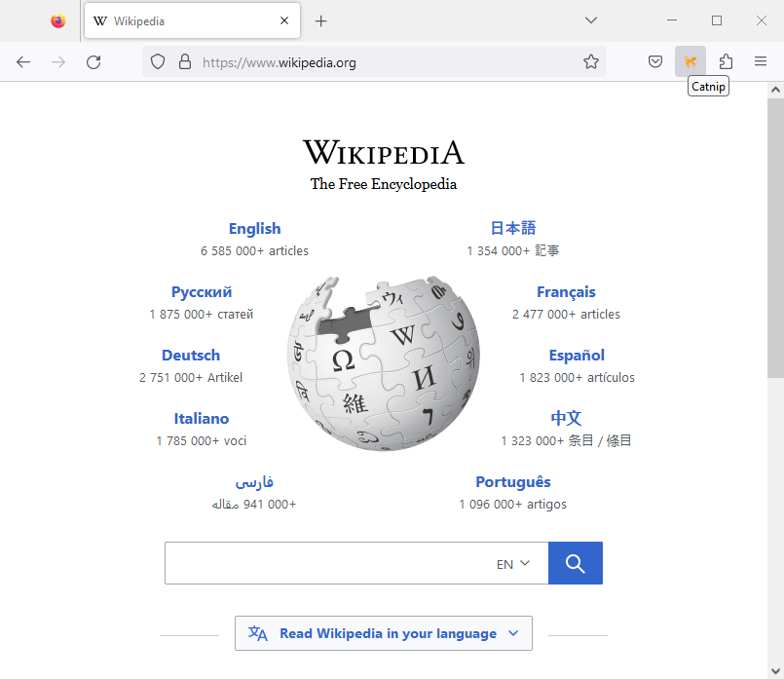Click "6 585 000+ articles" text

point(254,251)
